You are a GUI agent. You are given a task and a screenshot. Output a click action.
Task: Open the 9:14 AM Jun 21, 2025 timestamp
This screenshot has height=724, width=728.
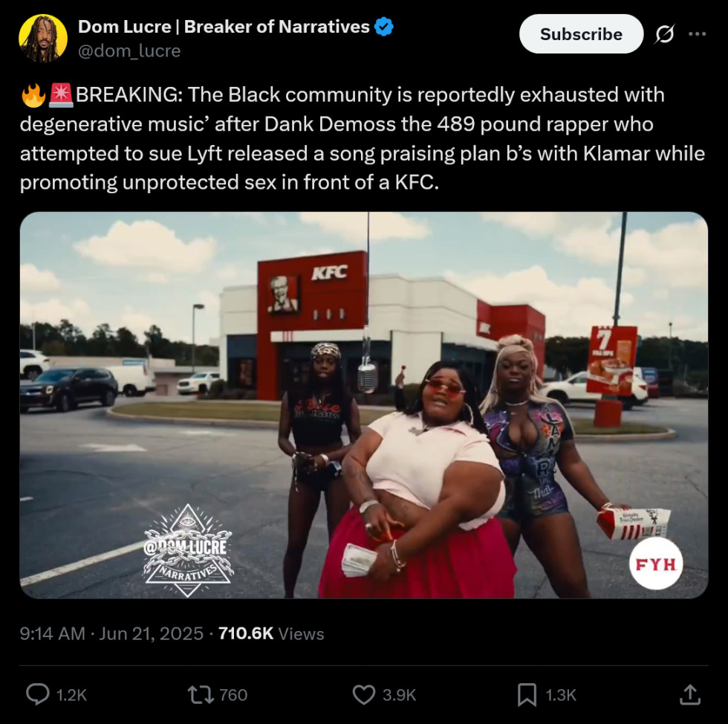tap(111, 633)
